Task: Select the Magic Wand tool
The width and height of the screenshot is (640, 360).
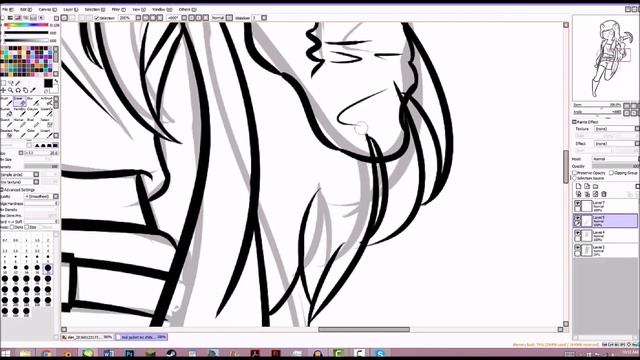Action: tap(18, 83)
